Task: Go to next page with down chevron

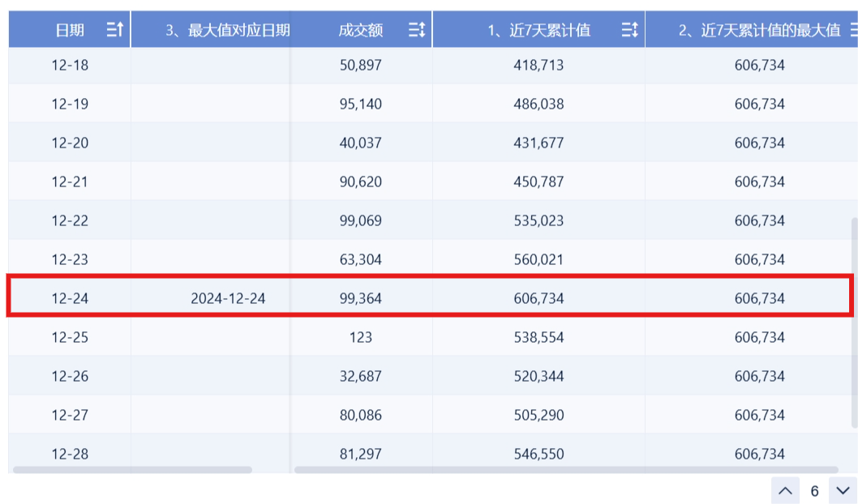Action: pyautogui.click(x=843, y=490)
